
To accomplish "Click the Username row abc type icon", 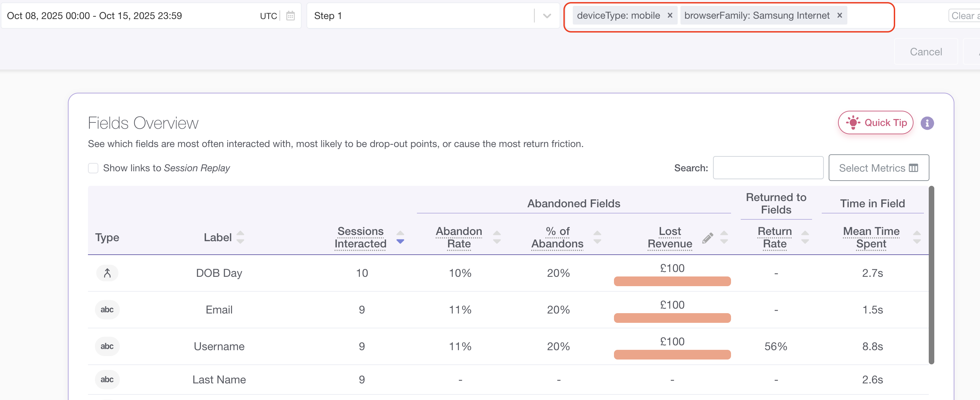I will coord(107,346).
